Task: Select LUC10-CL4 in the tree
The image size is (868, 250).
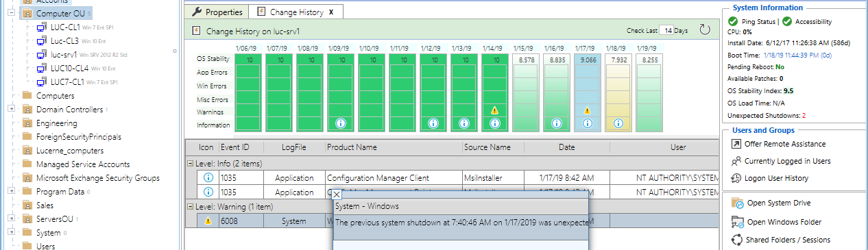Action: 69,68
